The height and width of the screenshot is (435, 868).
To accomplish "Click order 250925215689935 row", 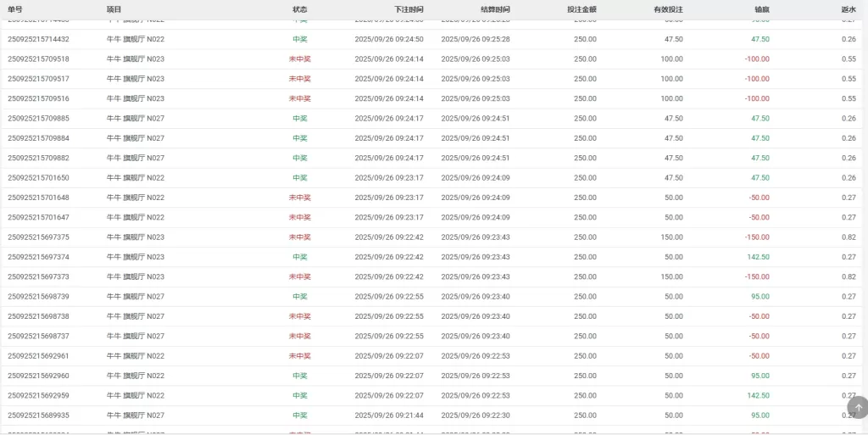I will [431, 415].
